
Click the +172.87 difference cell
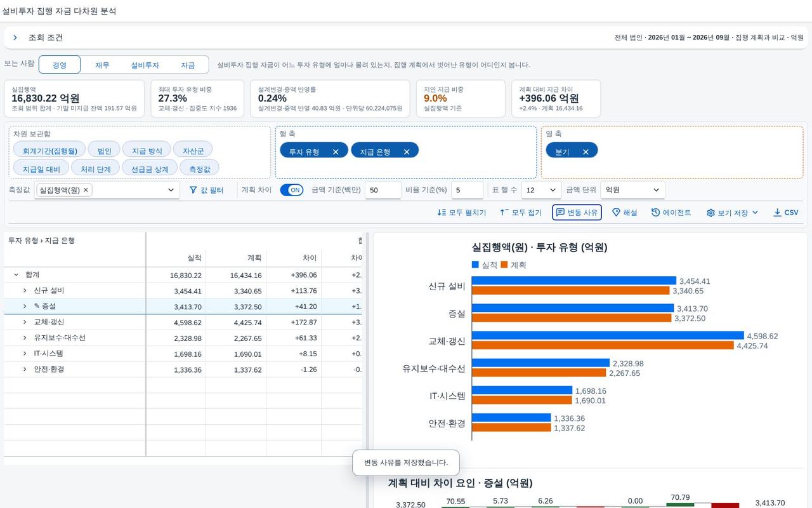point(294,323)
